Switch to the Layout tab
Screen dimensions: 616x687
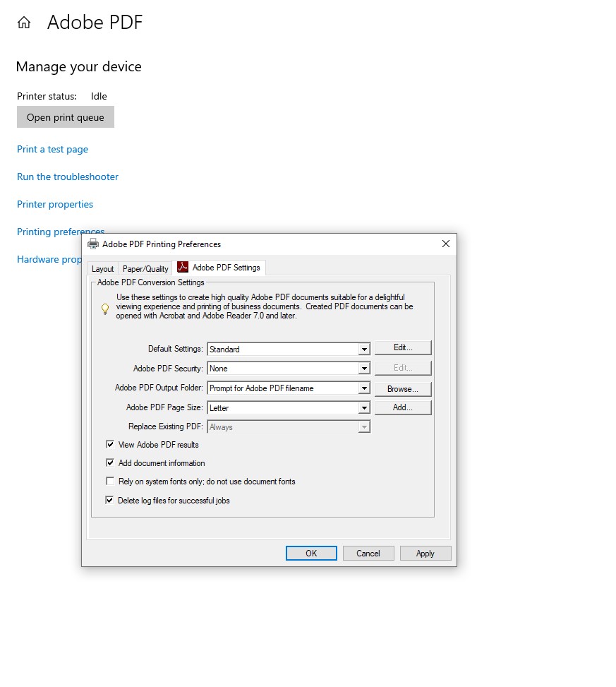click(x=102, y=268)
